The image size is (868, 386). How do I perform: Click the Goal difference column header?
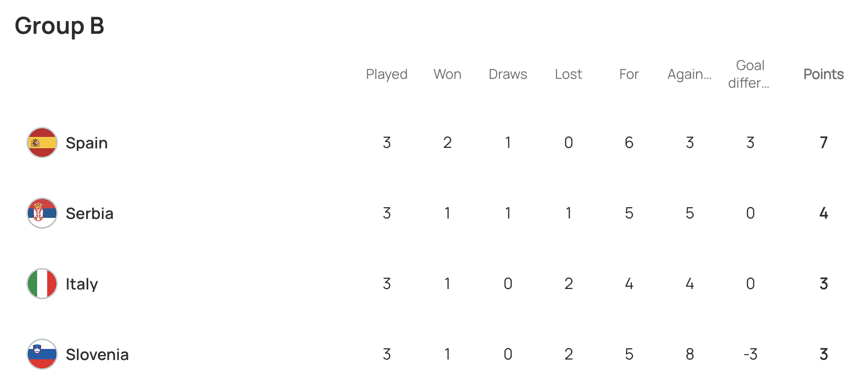[750, 74]
